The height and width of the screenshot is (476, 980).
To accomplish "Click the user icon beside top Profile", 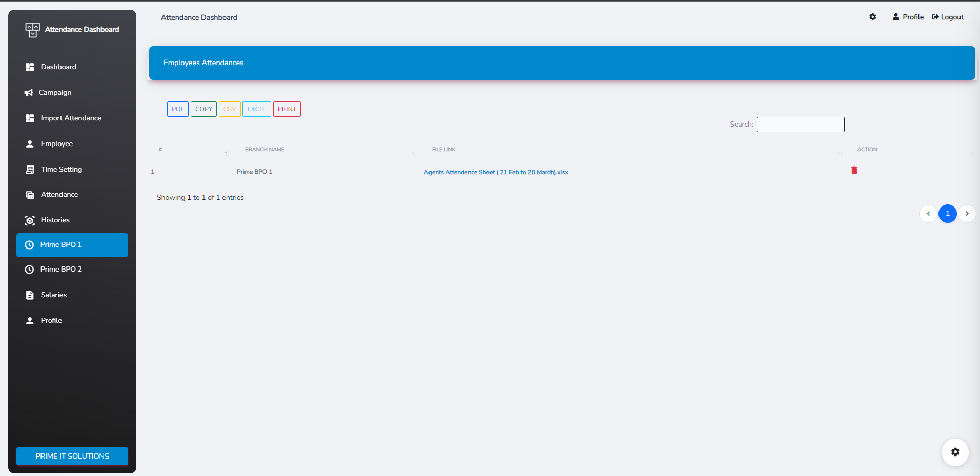I will [895, 17].
